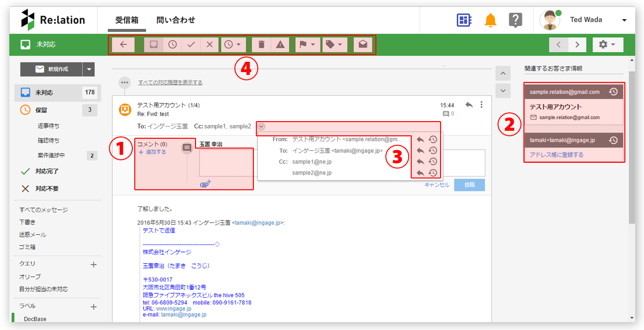The image size is (644, 330).
Task: Open the message's three-dot more menu
Action: pos(482,105)
